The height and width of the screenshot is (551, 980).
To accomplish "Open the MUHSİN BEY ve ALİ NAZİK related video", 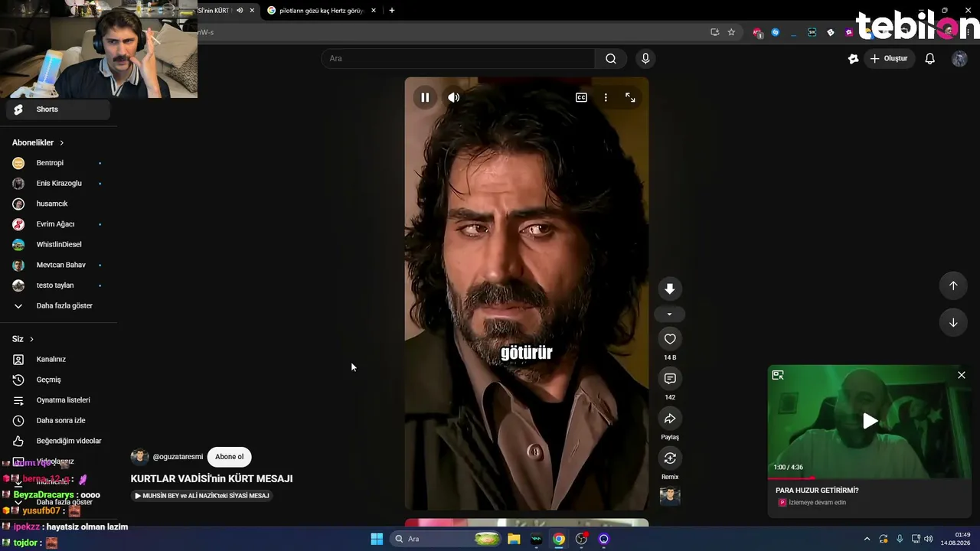I will (202, 496).
